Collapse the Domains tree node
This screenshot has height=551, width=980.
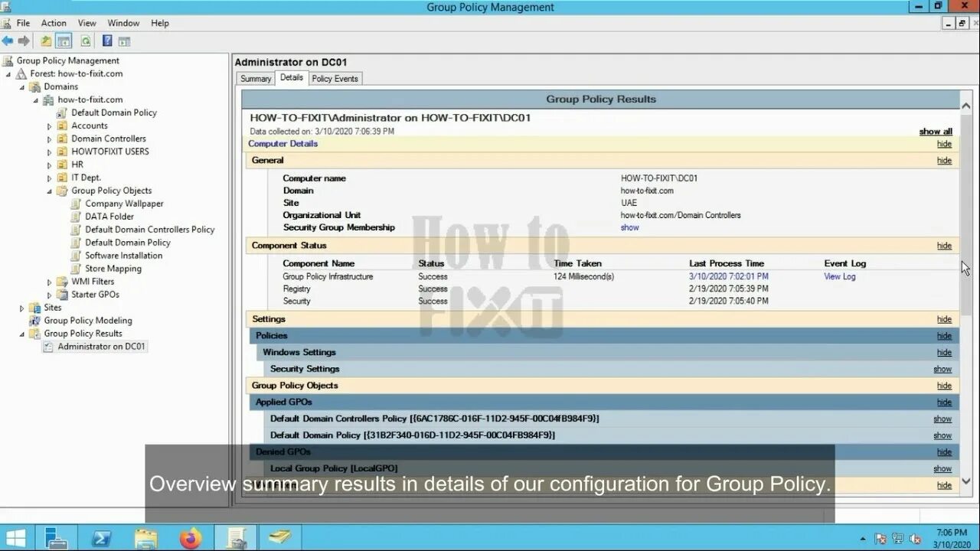22,87
